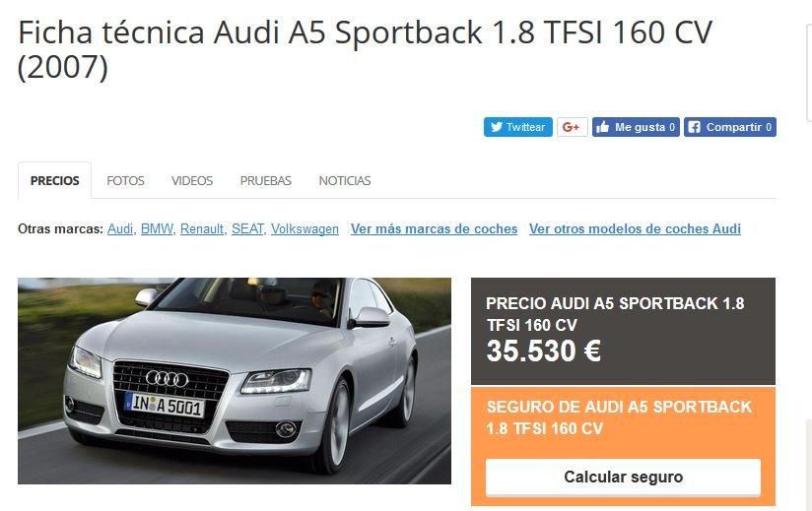
Task: Click the Calcular seguro button
Action: [x=623, y=477]
